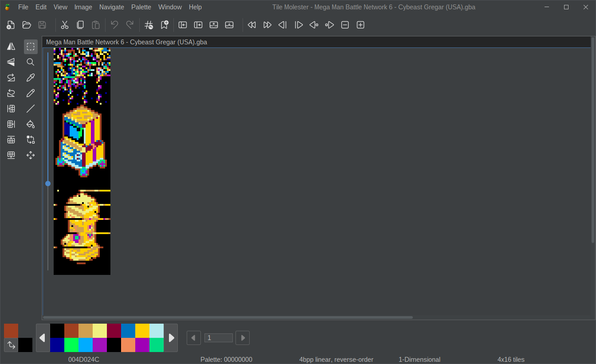
Task: Click the Paste clipboard icon
Action: (x=96, y=25)
